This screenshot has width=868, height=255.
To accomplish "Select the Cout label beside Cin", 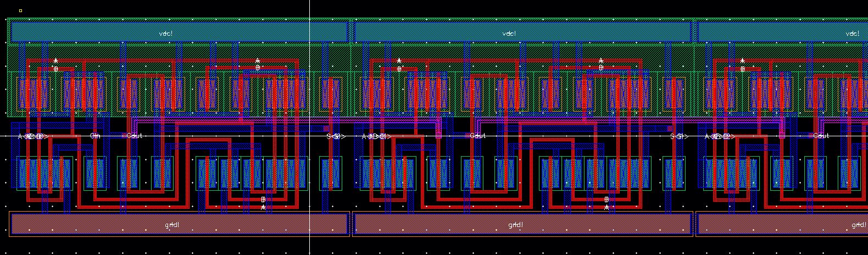I will tap(134, 136).
